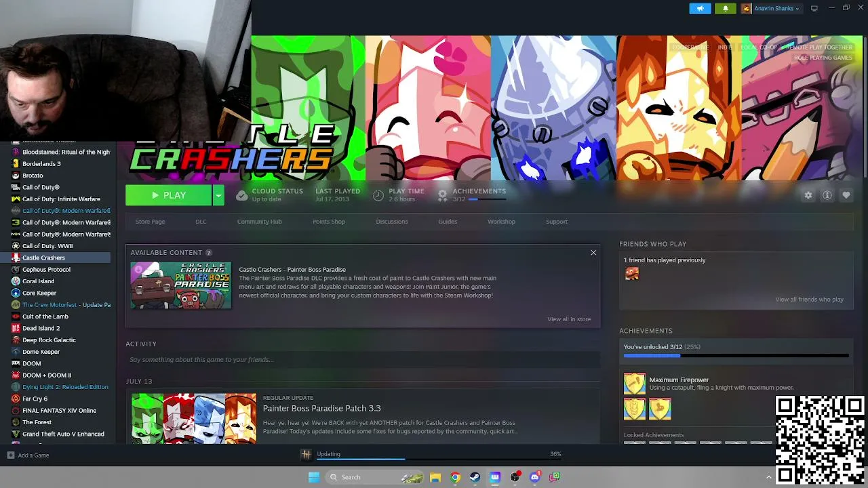868x488 pixels.
Task: Select Brotato icon in the library list
Action: [x=16, y=176]
